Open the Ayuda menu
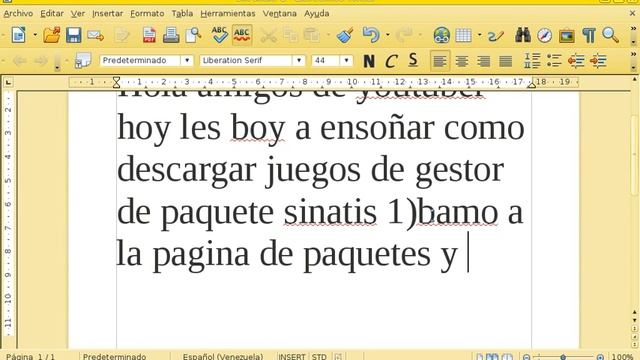The image size is (640, 360). 316,13
